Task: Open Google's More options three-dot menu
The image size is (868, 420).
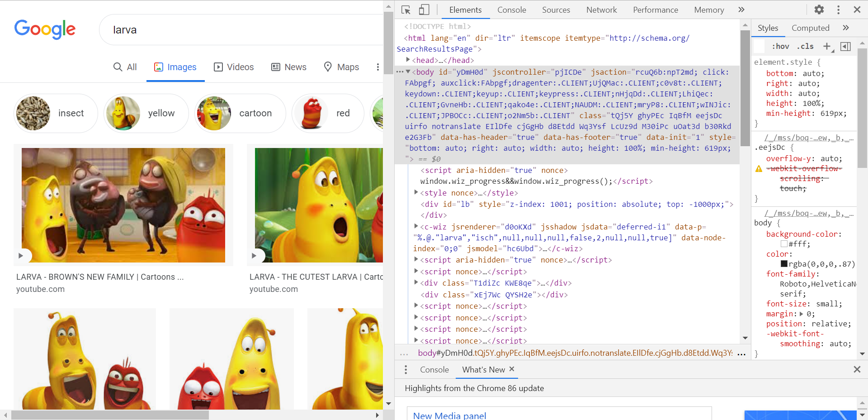Action: click(377, 67)
